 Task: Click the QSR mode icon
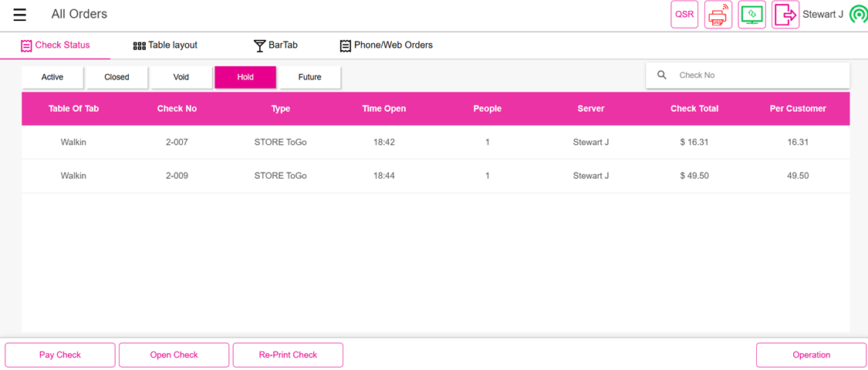(x=684, y=15)
